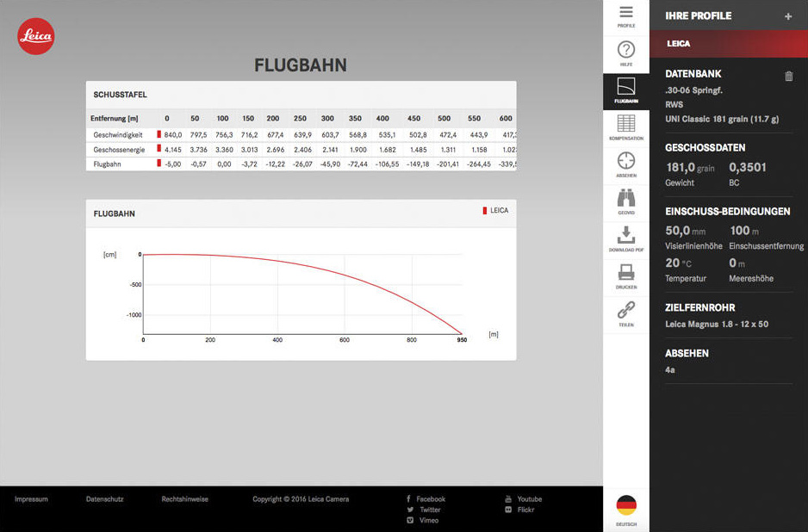Screen dimensions: 808x532
Task: Click the 4.145 energy cell
Action: 172,150
